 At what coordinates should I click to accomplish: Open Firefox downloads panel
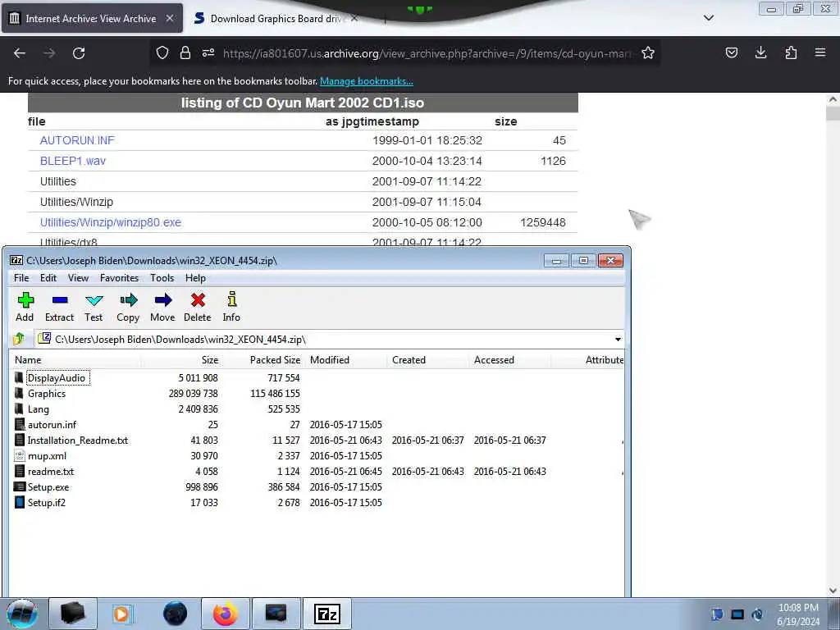click(x=760, y=52)
